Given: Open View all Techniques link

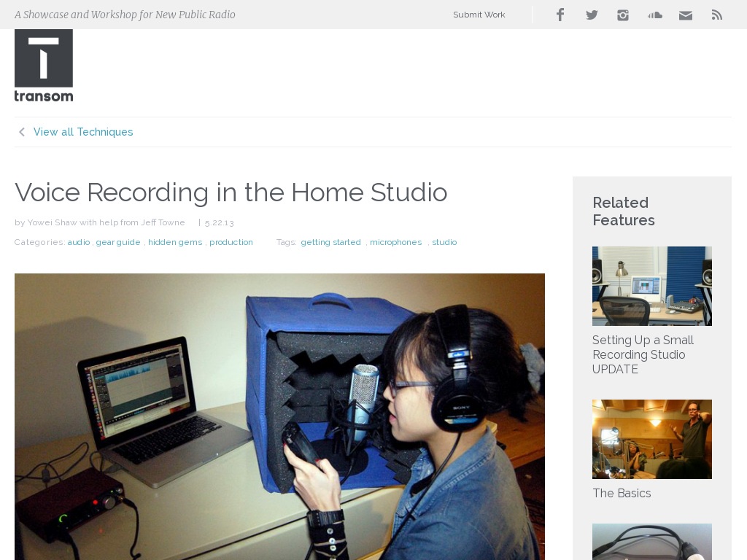Looking at the screenshot, I should 83,132.
